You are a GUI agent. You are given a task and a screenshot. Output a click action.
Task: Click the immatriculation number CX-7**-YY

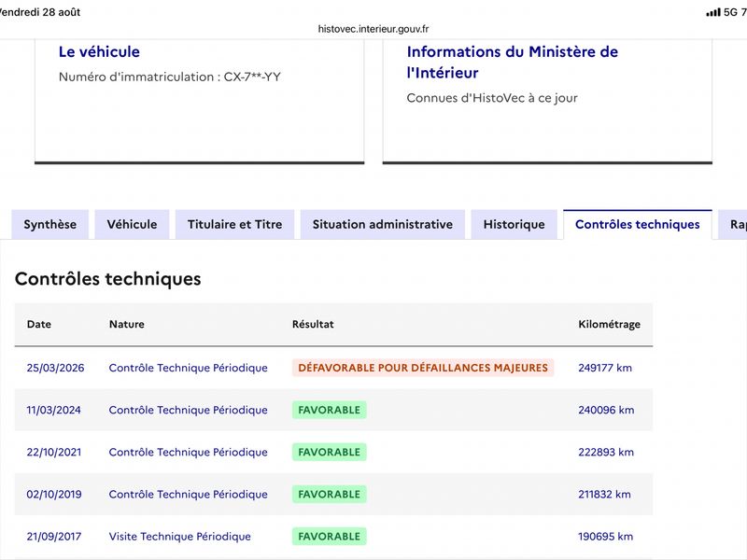pyautogui.click(x=252, y=77)
